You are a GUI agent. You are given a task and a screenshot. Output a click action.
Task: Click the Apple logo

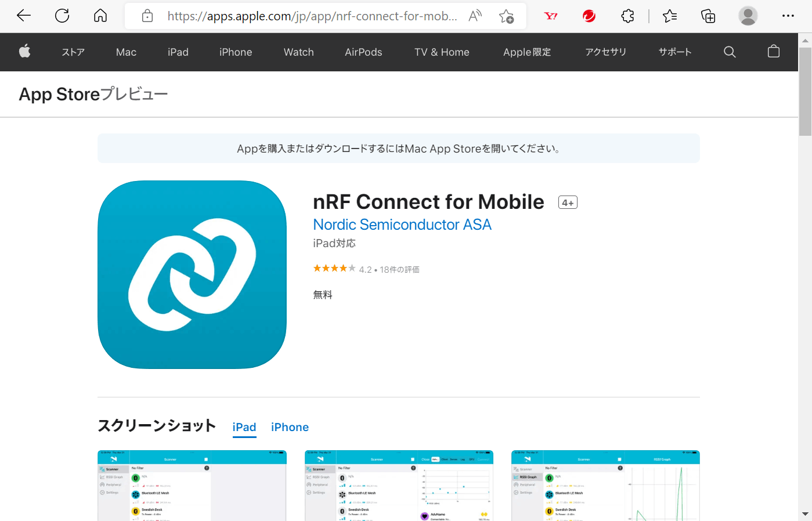(25, 52)
